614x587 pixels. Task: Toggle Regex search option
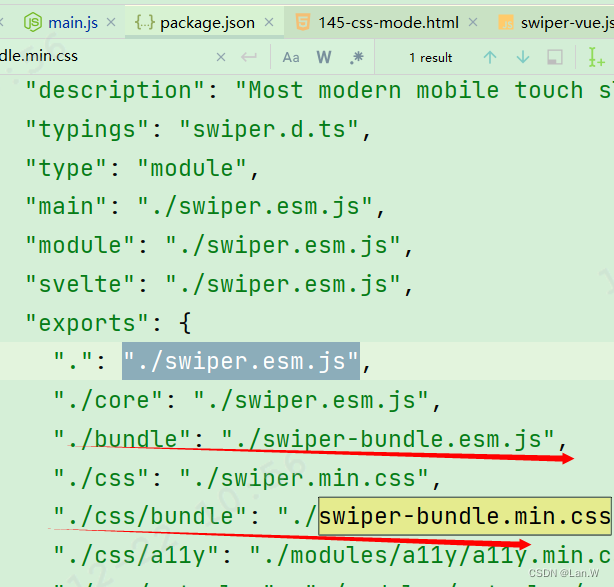356,58
